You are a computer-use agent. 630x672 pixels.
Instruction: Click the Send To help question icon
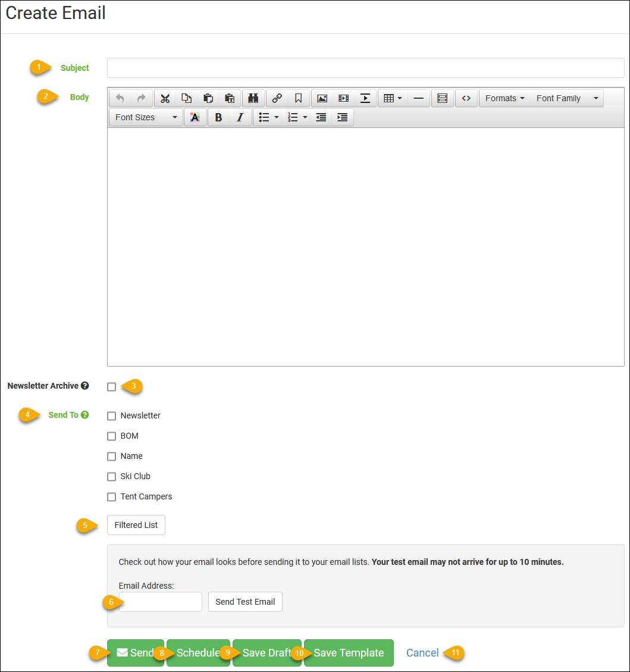(x=85, y=415)
